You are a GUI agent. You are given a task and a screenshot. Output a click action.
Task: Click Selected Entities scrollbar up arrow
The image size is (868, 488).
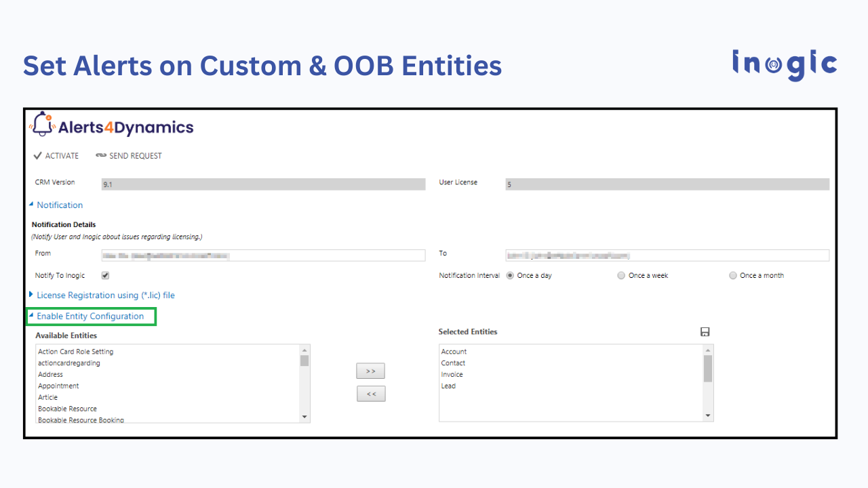pos(708,350)
